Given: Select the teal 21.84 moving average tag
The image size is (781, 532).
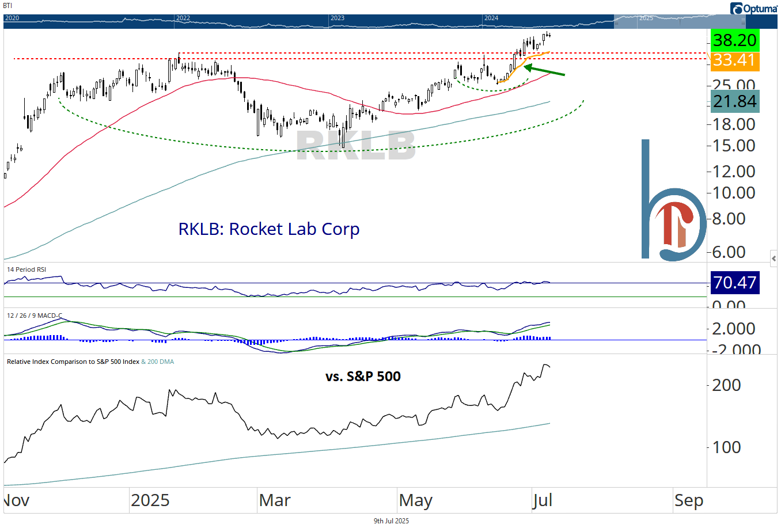Looking at the screenshot, I should click(x=735, y=101).
